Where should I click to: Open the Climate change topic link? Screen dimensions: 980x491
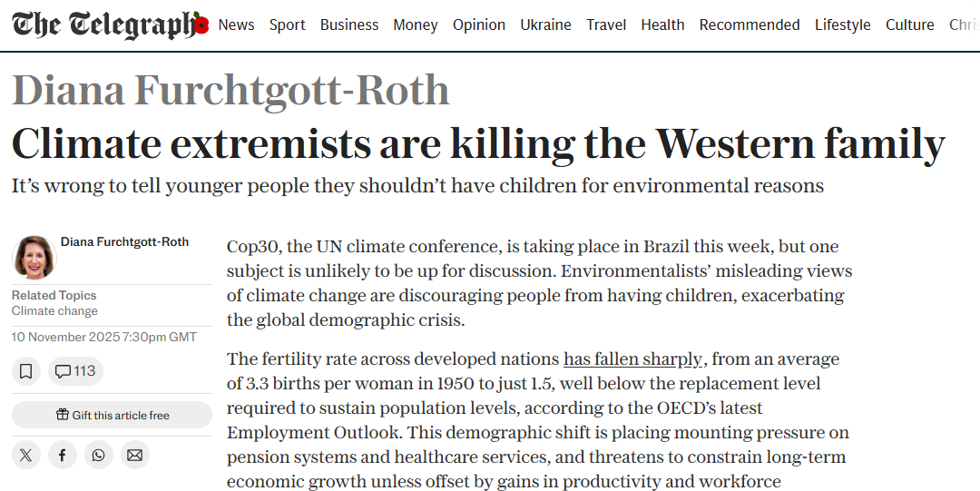click(x=54, y=311)
